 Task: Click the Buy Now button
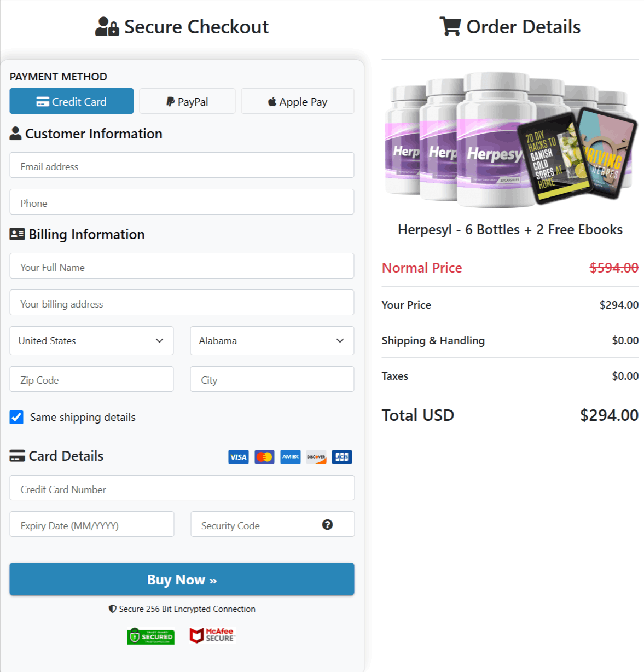pyautogui.click(x=182, y=579)
